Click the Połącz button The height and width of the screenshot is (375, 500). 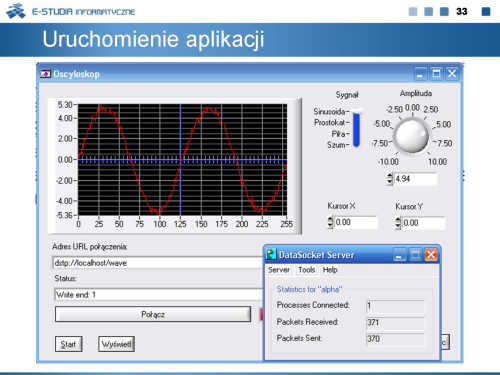pos(153,314)
